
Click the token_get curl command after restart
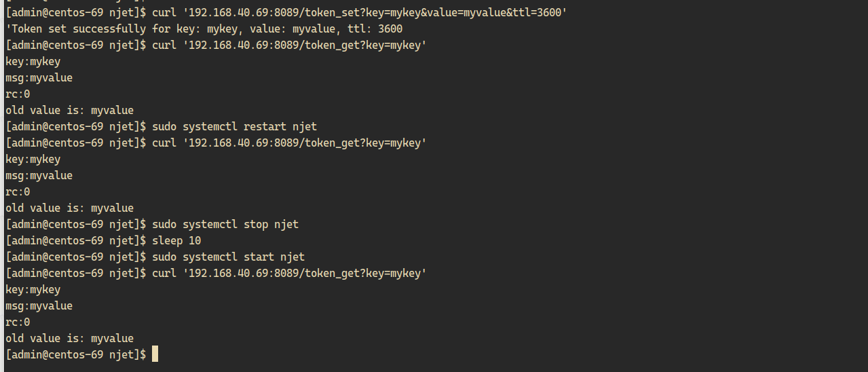point(289,143)
